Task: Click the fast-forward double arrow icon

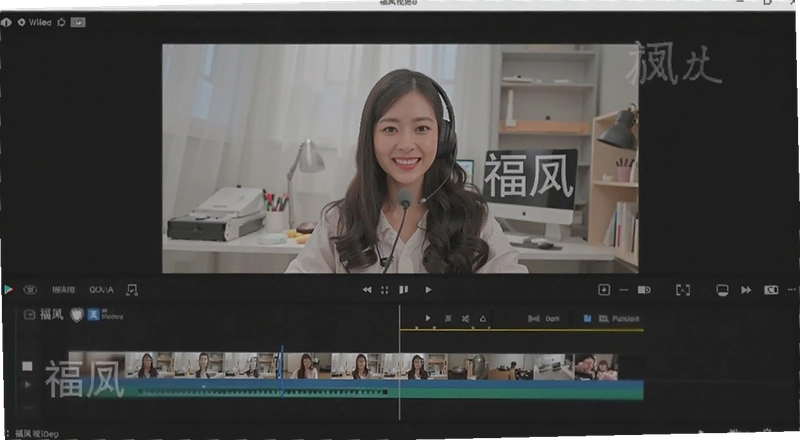Action: [746, 290]
